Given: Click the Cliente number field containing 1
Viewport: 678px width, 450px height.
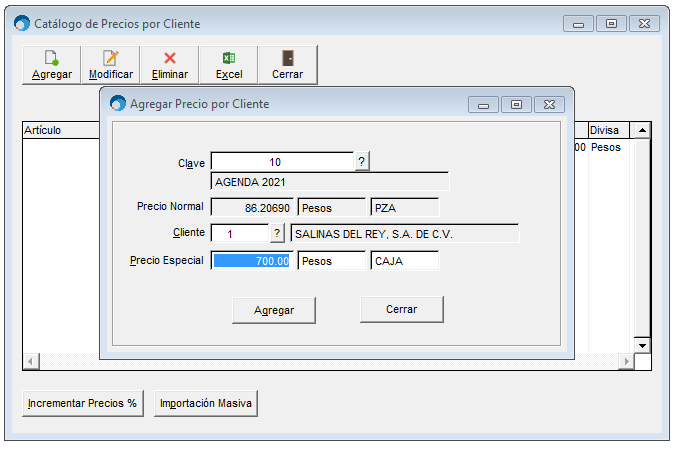Looking at the screenshot, I should (x=240, y=233).
